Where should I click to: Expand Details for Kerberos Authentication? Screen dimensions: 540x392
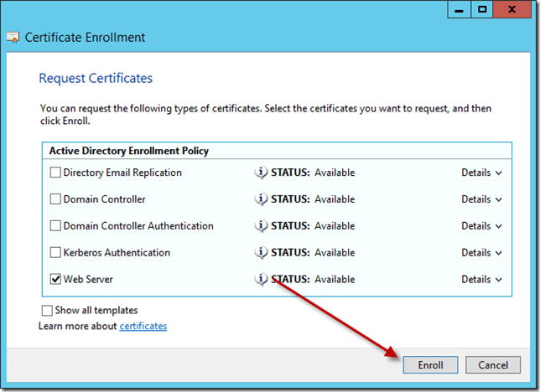481,253
